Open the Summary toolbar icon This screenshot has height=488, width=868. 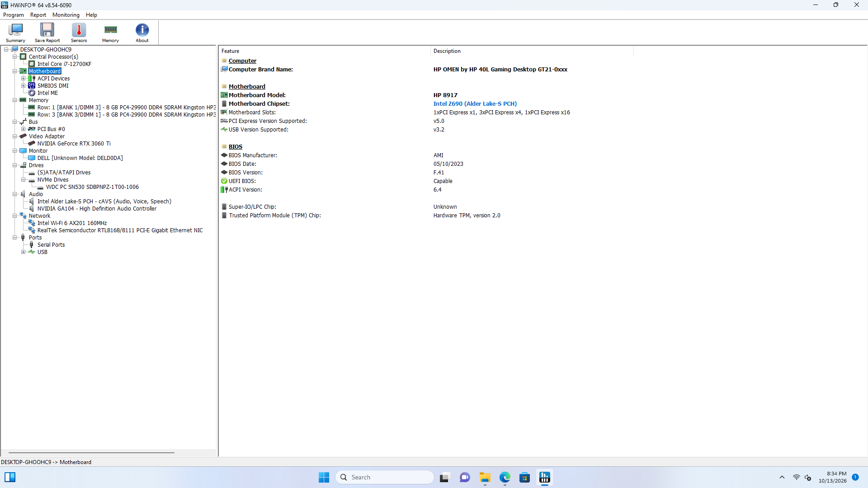pos(15,33)
